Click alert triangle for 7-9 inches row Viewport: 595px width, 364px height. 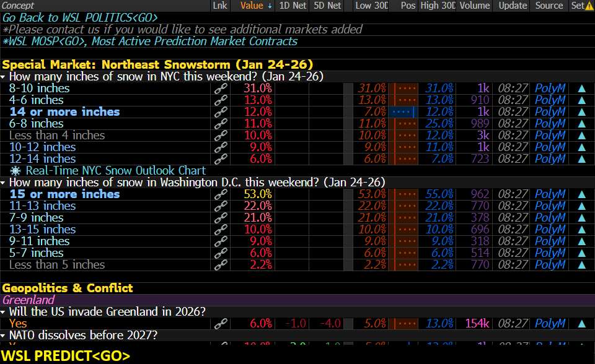tap(581, 218)
